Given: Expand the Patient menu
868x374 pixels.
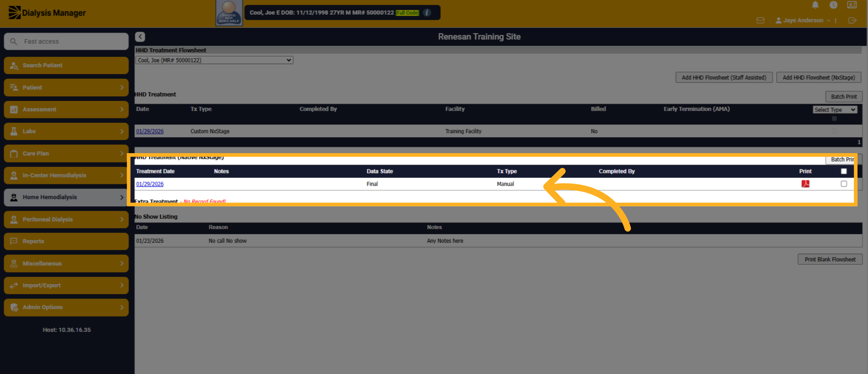Looking at the screenshot, I should pos(66,88).
